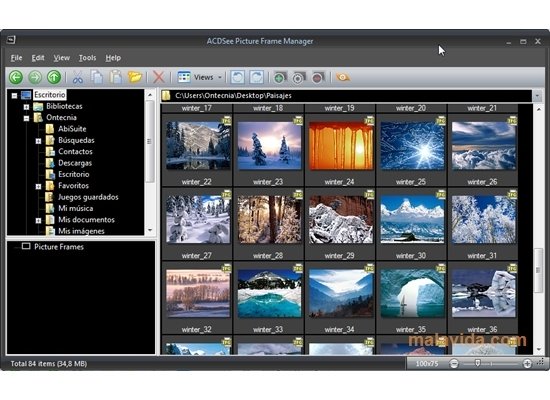Expand the Favoritos folder
Viewport: 550px width, 400px height.
(38, 186)
